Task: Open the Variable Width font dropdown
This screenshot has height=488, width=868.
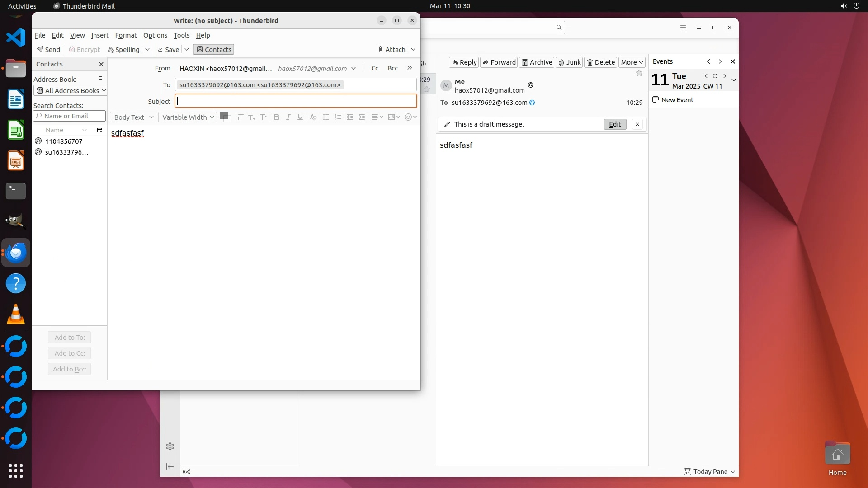Action: (188, 117)
